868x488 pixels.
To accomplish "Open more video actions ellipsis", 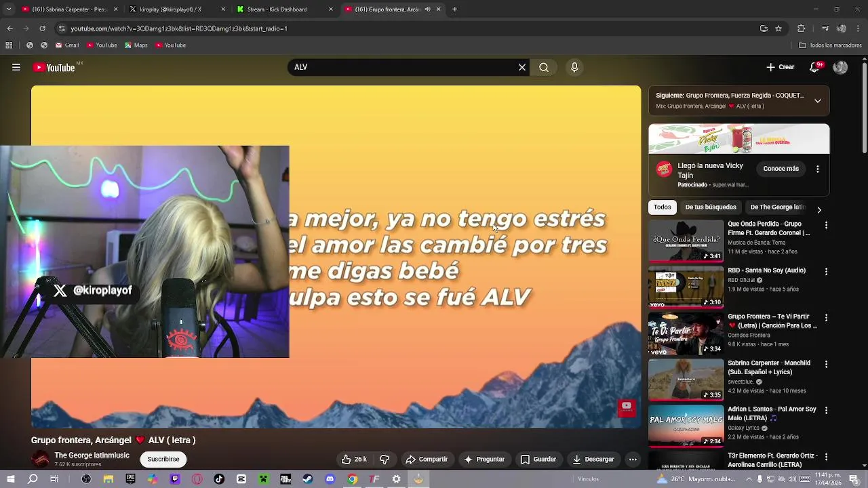I will (633, 460).
